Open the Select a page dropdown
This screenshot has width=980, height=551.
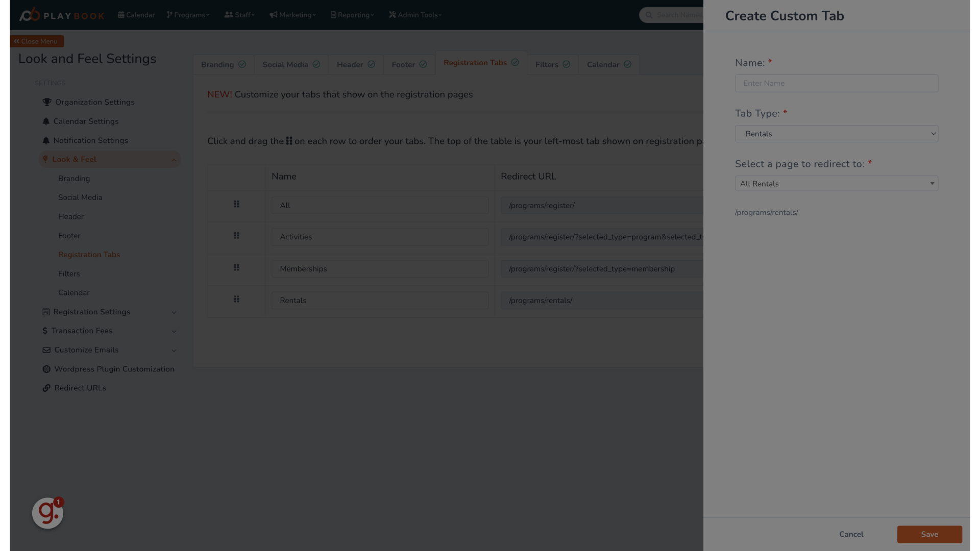coord(837,183)
